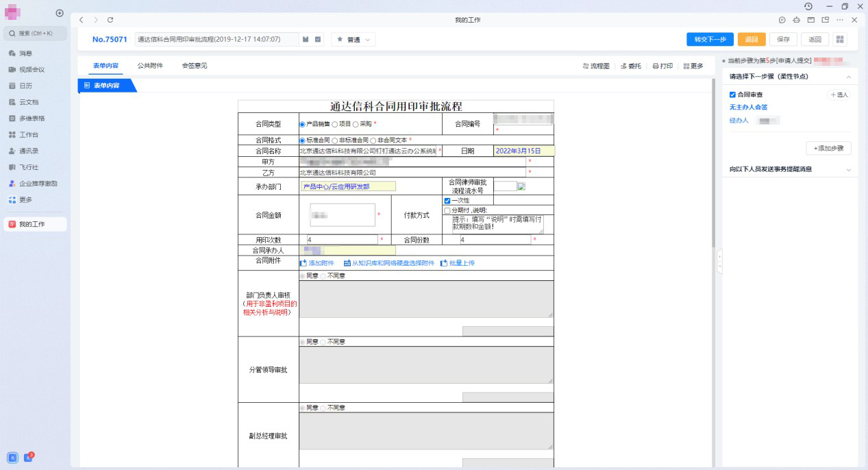Viewport: 868px width, 470px height.
Task: Click the pop-out window icon
Action: [x=825, y=20]
